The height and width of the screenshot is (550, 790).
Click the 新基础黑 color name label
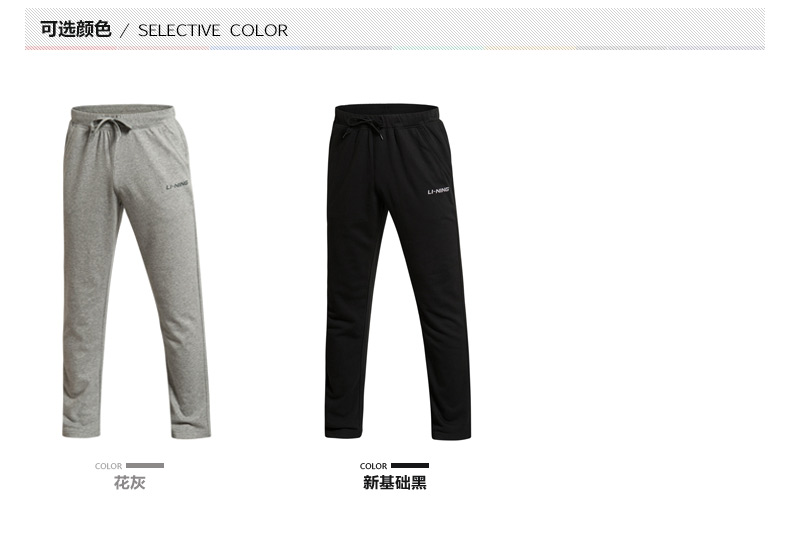tap(394, 483)
